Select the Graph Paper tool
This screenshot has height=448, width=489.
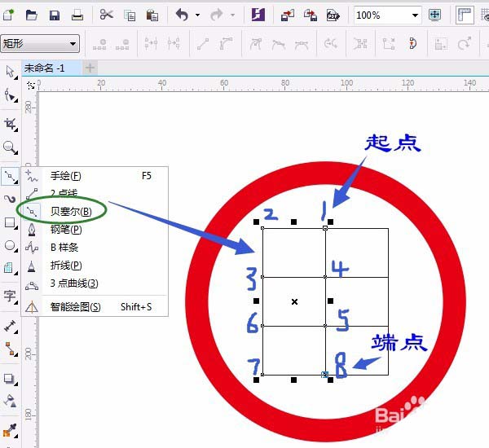point(10,268)
